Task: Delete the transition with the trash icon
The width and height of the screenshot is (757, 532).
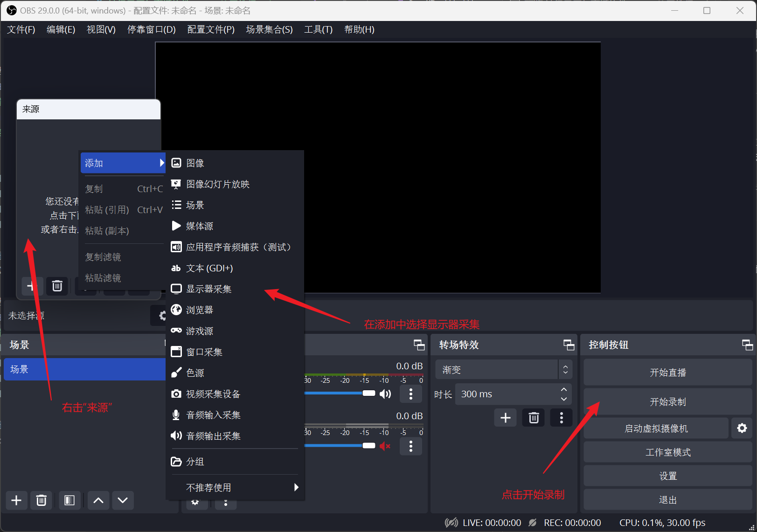Action: pos(534,418)
